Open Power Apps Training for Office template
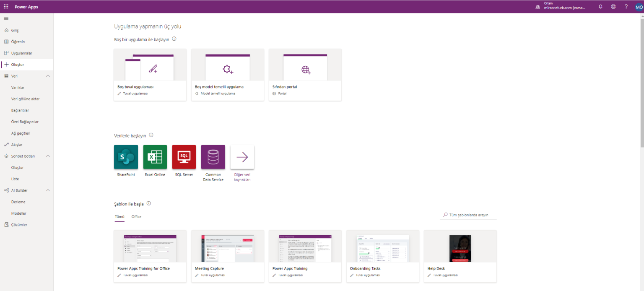Screen dimensions: 644x291 click(150, 256)
